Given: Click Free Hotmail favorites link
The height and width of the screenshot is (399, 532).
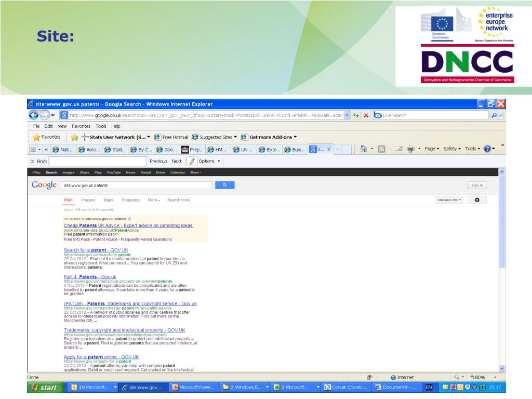Looking at the screenshot, I should 171,137.
